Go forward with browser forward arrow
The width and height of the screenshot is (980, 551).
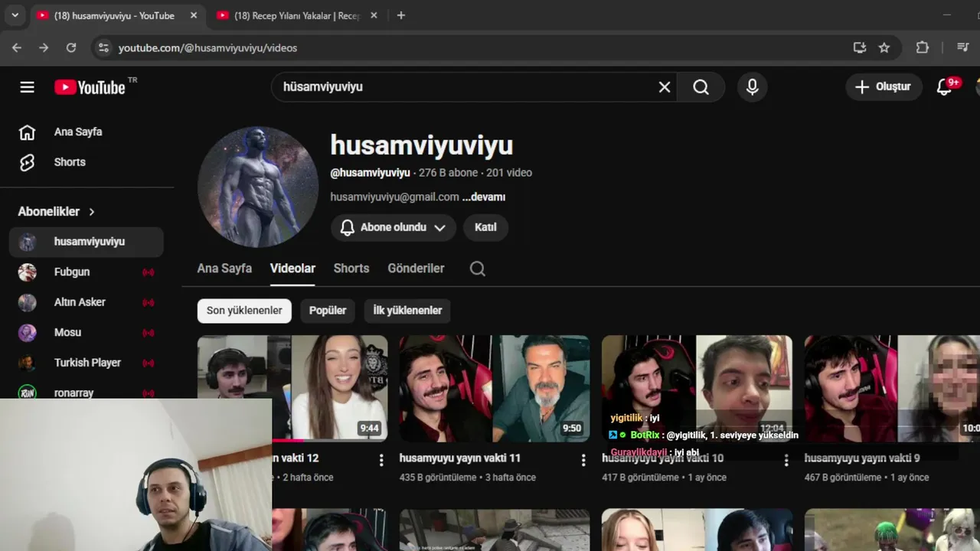44,47
